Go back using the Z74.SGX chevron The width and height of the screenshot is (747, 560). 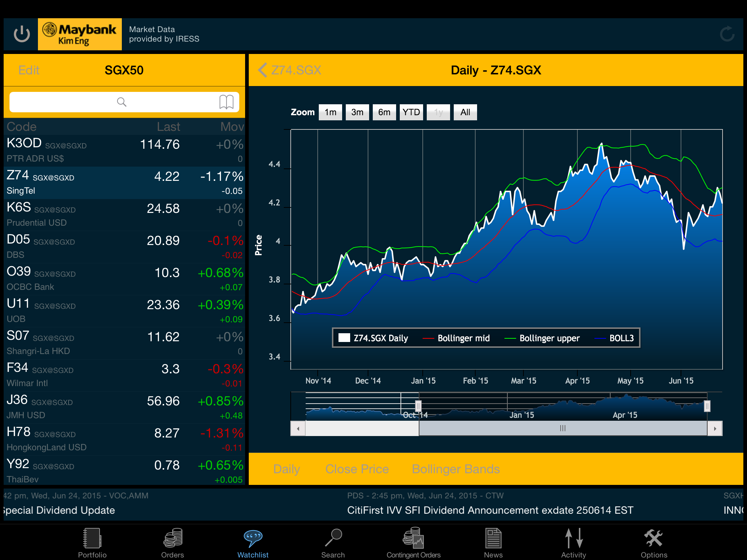click(x=290, y=70)
